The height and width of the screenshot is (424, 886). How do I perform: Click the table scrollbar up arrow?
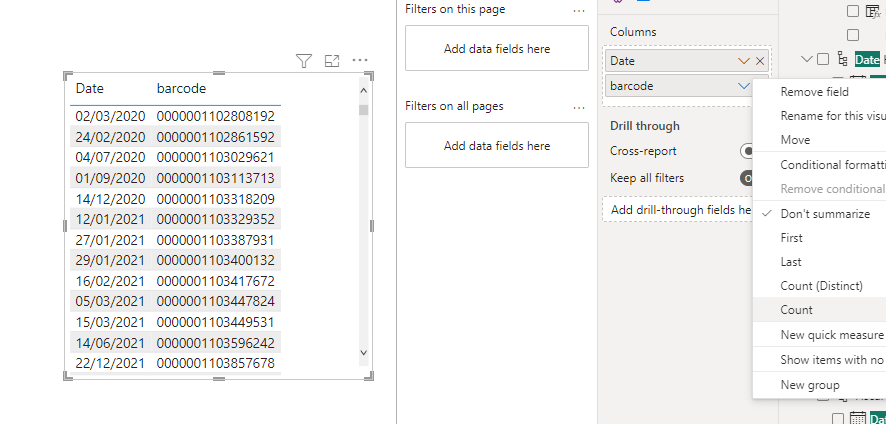(x=363, y=90)
